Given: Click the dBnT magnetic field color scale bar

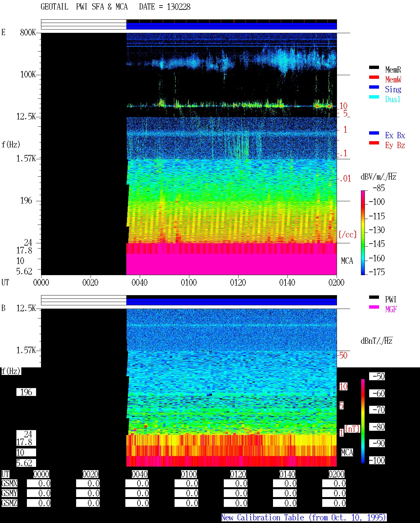Looking at the screenshot, I should (363, 421).
